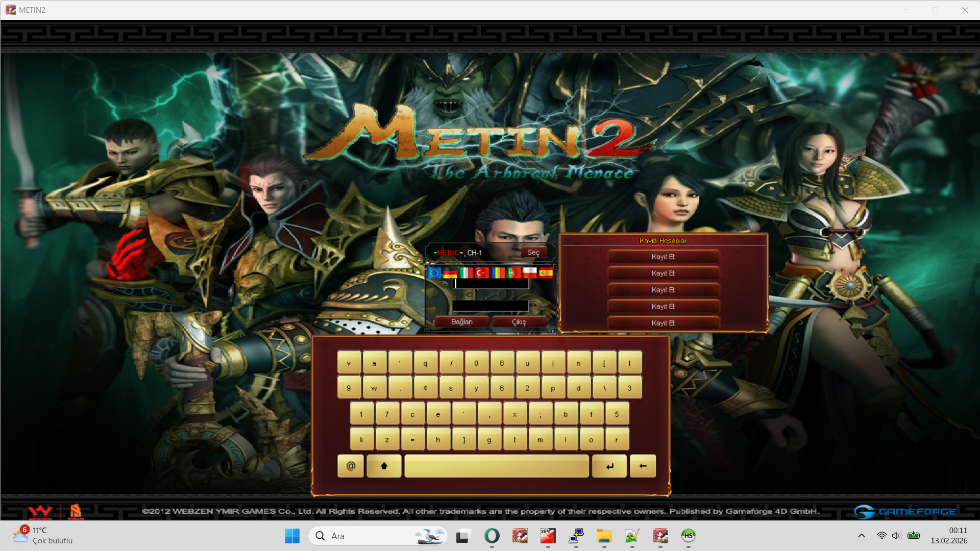Open the Wi-Fi network tray icon

point(881,536)
